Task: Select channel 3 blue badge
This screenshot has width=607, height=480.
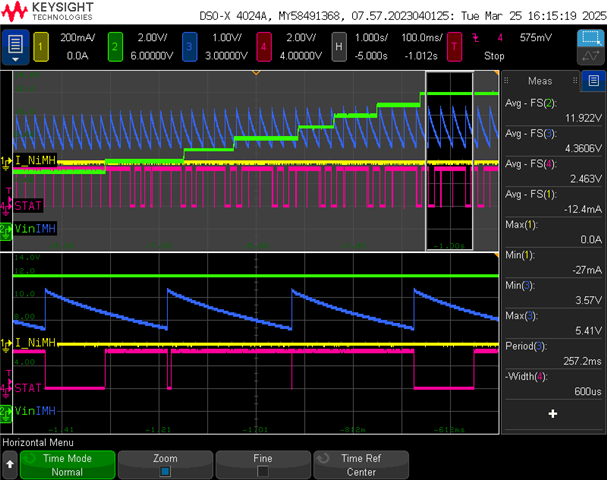Action: click(189, 47)
